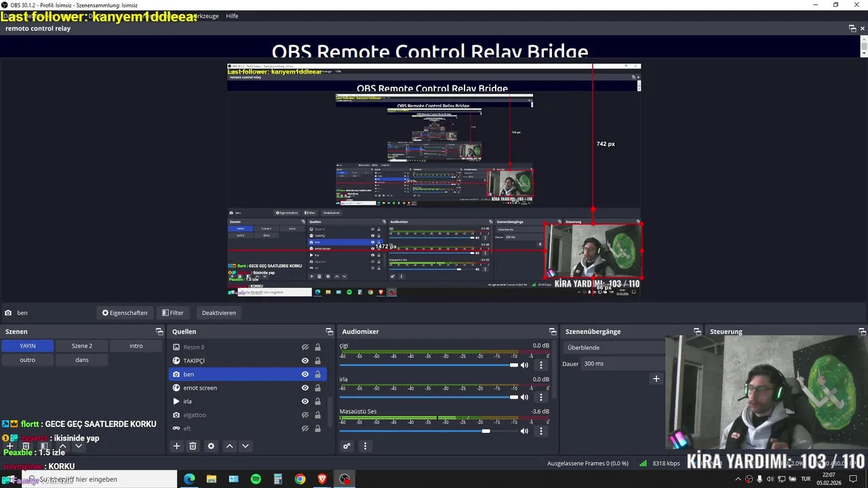Open advanced audio properties gear in Audiomixer

pos(347,446)
